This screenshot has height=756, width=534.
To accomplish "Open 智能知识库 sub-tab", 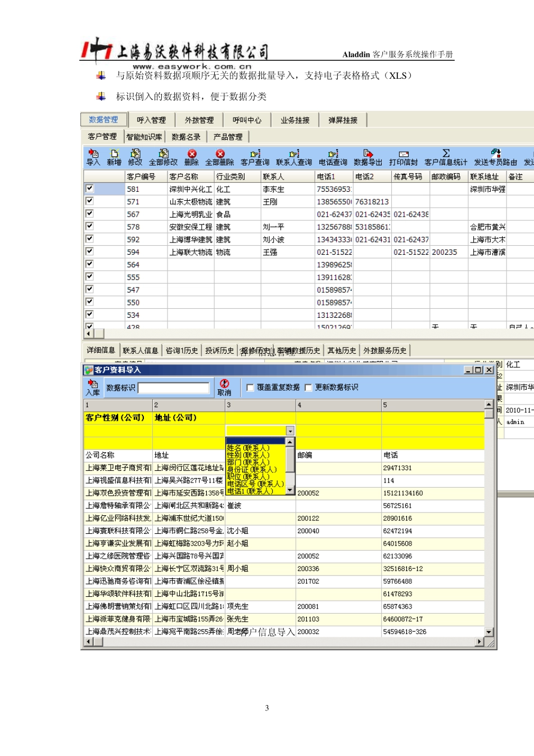I will click(x=144, y=137).
